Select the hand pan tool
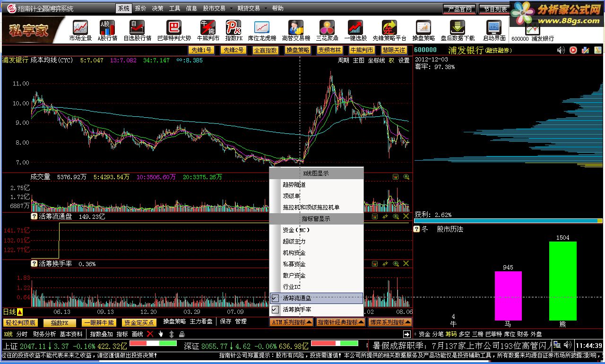 click(x=161, y=334)
